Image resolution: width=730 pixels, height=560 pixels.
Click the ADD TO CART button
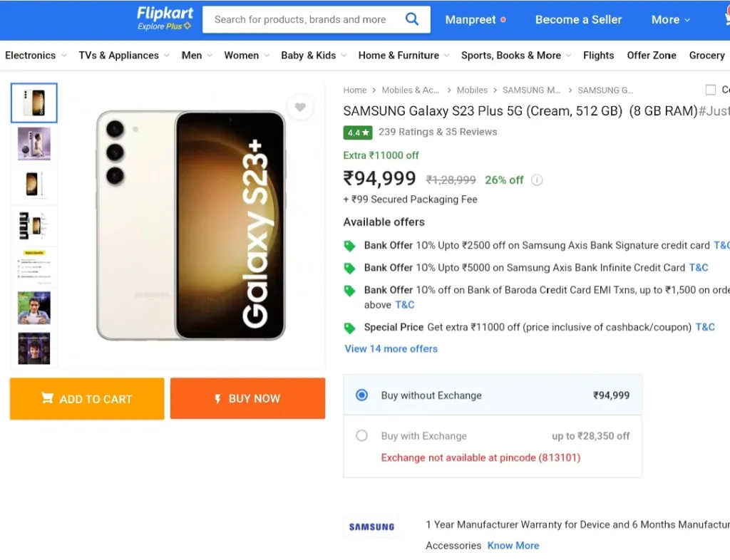pos(87,398)
